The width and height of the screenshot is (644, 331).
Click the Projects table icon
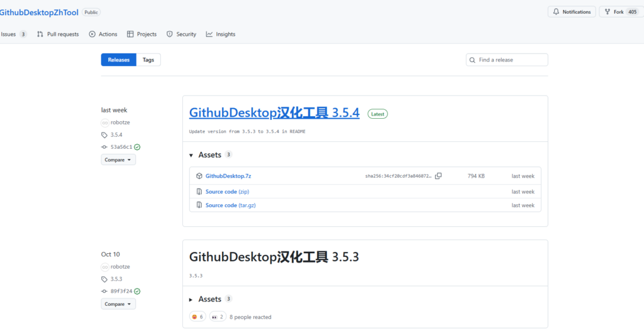pos(130,34)
